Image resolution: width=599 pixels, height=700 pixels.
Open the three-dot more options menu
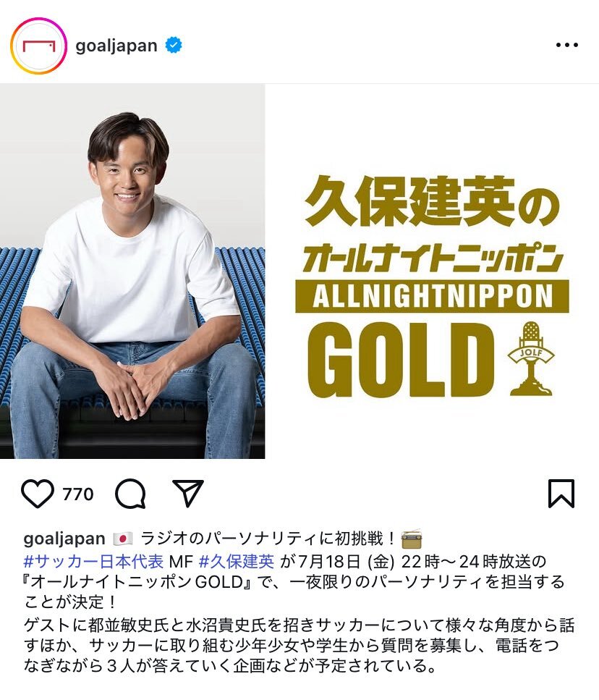(x=567, y=45)
